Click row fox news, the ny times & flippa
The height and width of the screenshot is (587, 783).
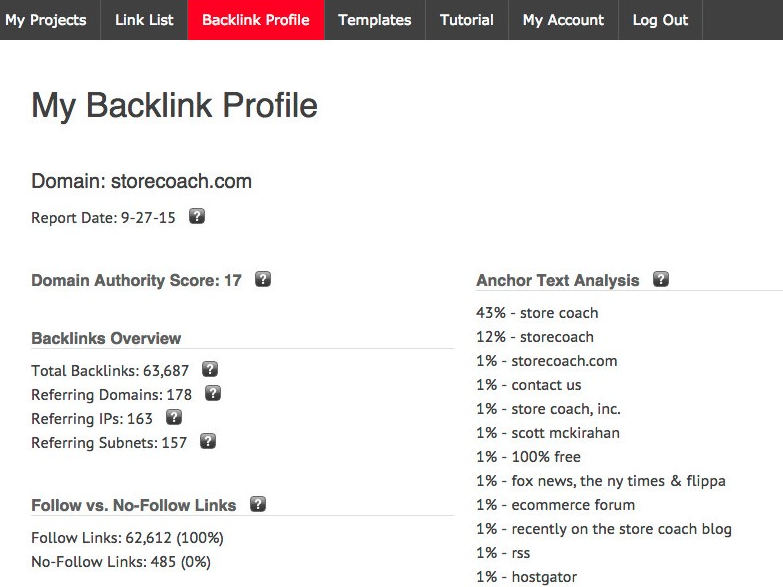tap(601, 481)
